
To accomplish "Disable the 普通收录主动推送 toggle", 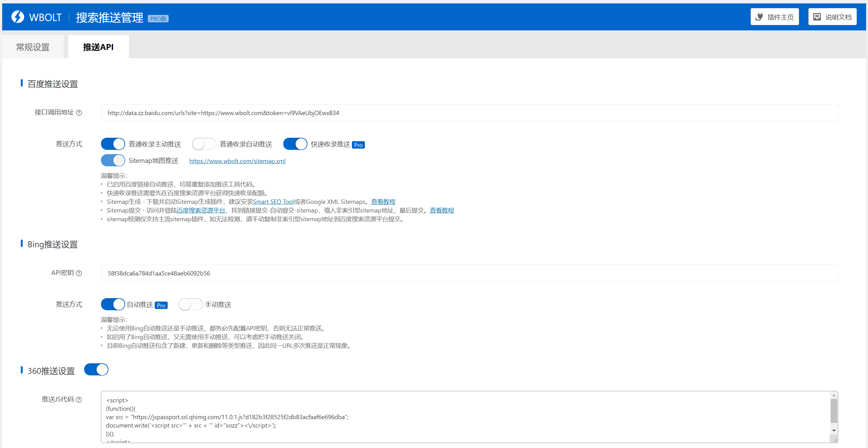I will coord(113,144).
